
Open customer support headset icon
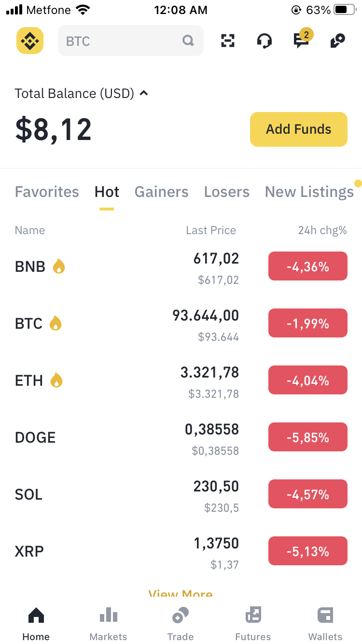(x=264, y=41)
